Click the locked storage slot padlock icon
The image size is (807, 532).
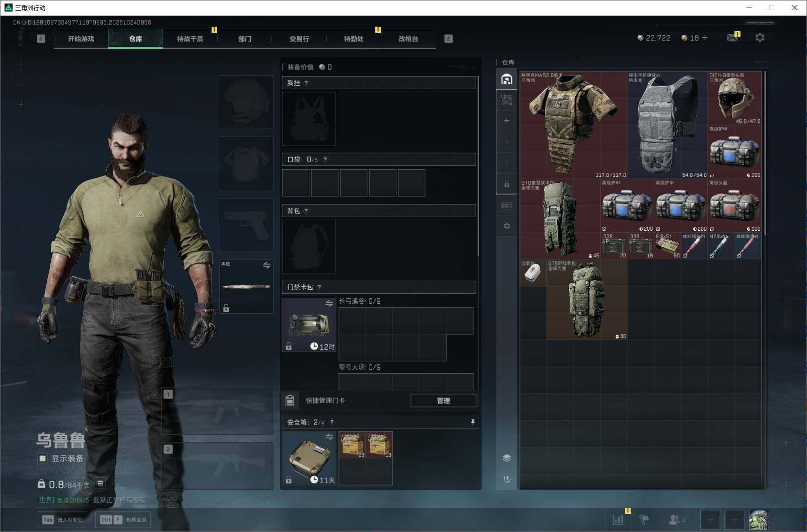click(507, 184)
